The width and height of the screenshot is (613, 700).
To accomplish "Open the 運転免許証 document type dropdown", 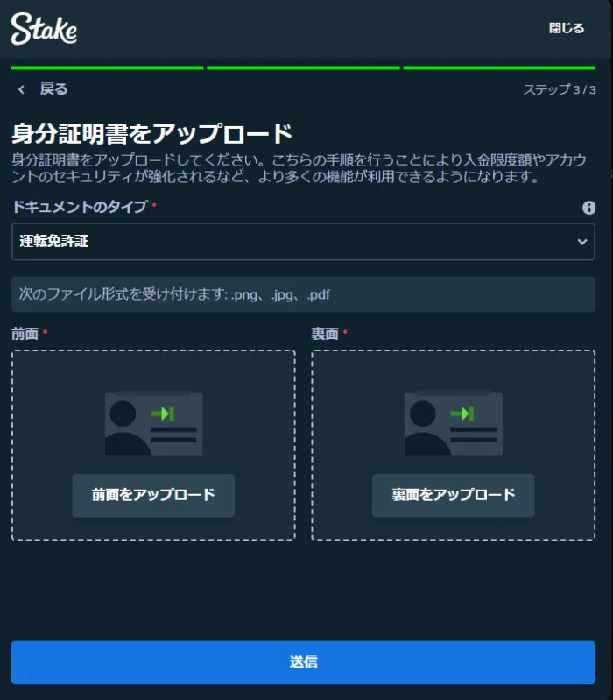I will click(303, 242).
